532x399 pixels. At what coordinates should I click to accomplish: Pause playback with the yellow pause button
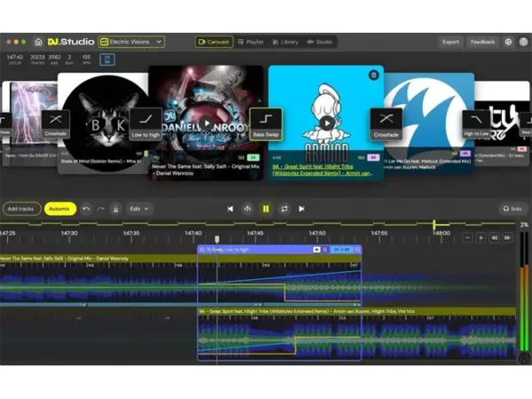(x=266, y=208)
